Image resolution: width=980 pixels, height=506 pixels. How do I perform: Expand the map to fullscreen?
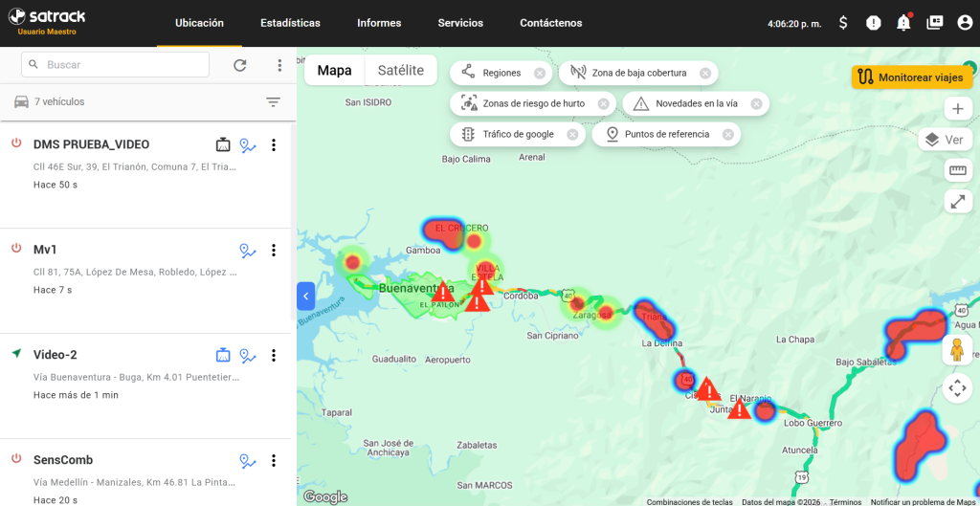coord(957,201)
